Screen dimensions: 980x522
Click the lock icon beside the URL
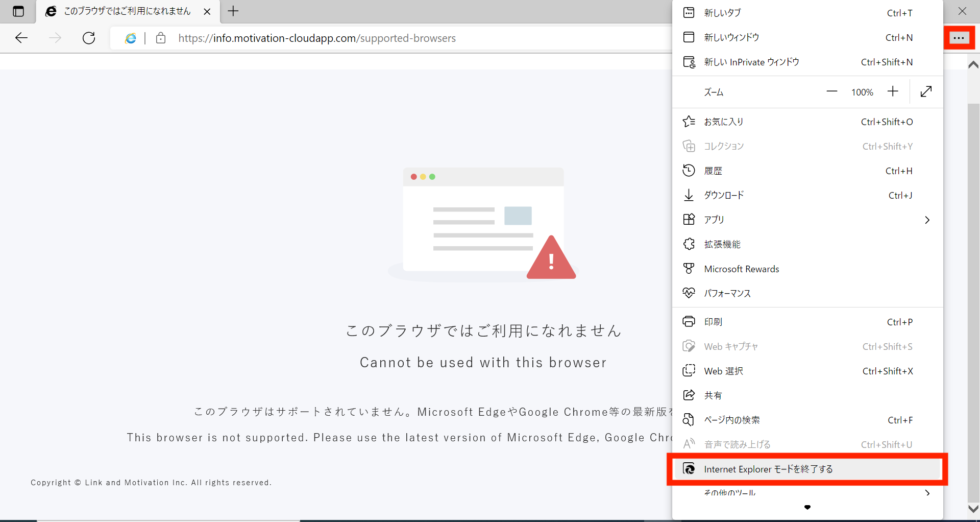[161, 38]
